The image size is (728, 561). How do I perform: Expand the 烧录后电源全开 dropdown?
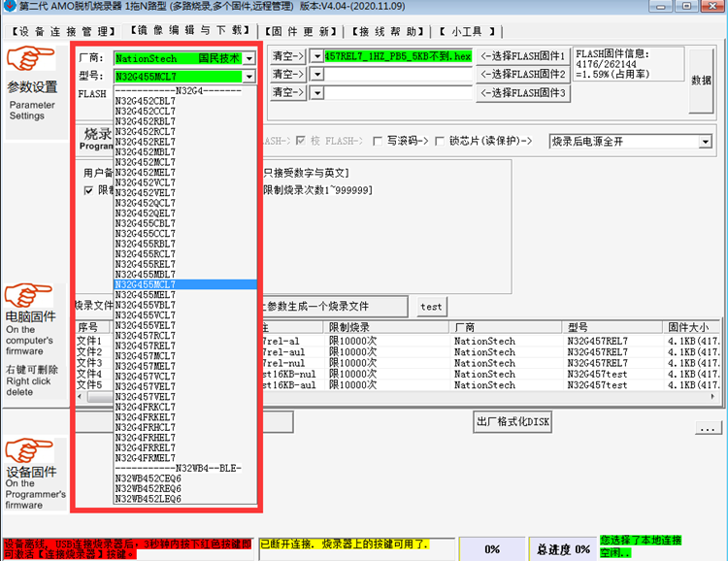(706, 141)
